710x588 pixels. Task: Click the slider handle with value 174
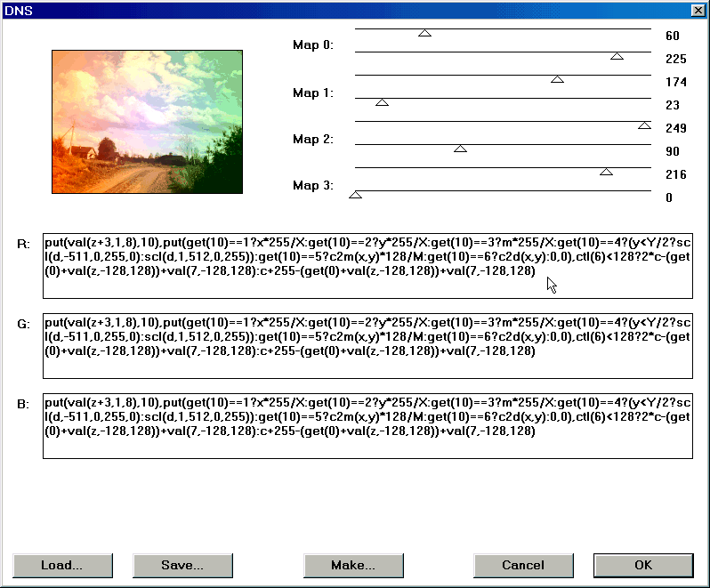(557, 79)
